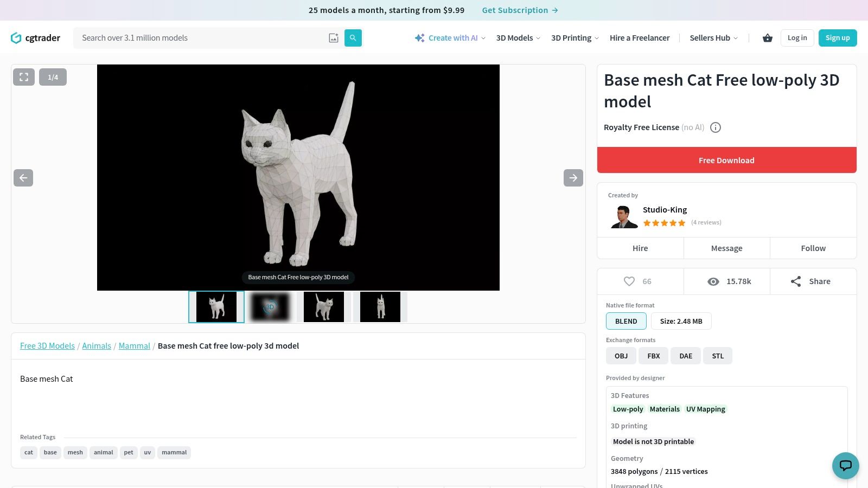Click Low-poly feature label
The image size is (868, 488).
pyautogui.click(x=628, y=409)
